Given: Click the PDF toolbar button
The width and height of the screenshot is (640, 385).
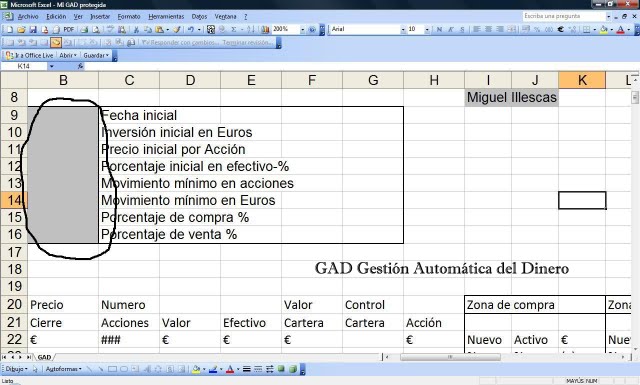Looking at the screenshot, I should [x=69, y=29].
